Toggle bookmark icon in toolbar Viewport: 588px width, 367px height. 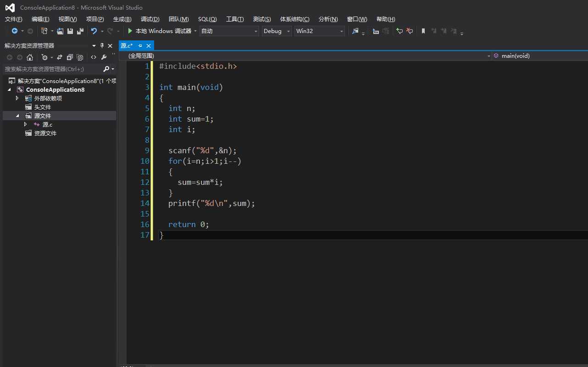point(423,31)
